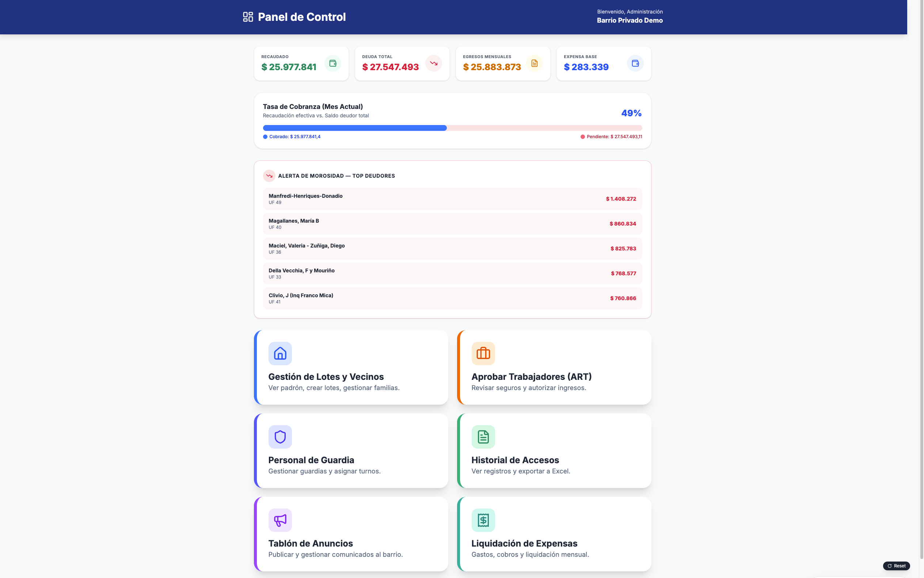Screen dimensions: 924x578
Task: Click the receipt icon for Liquidación de Expensas
Action: 483,520
